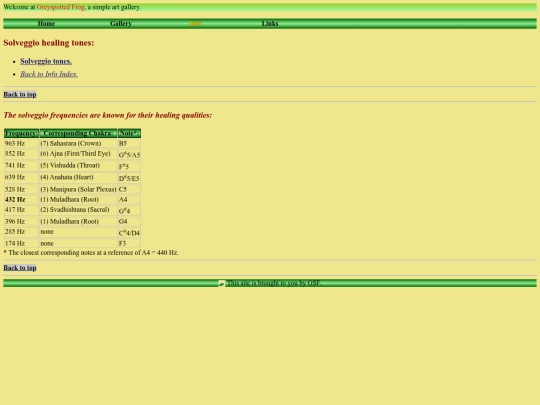This screenshot has height=405, width=540.
Task: Click the Sahasrara (Crown) cell
Action: 78,143
